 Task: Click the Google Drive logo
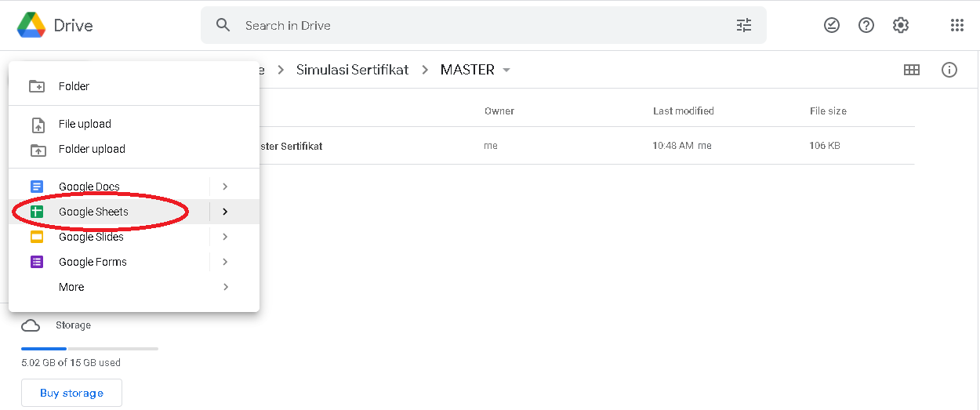[x=31, y=25]
